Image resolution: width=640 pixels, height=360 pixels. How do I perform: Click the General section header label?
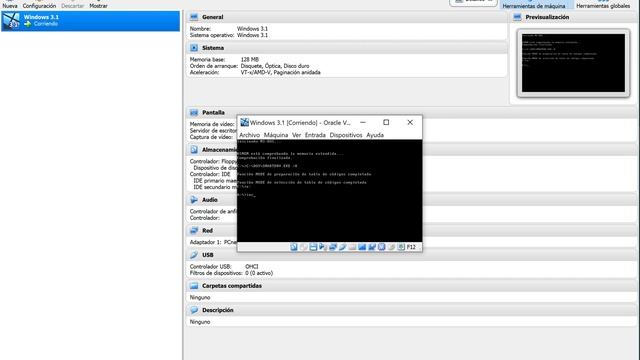coord(213,17)
